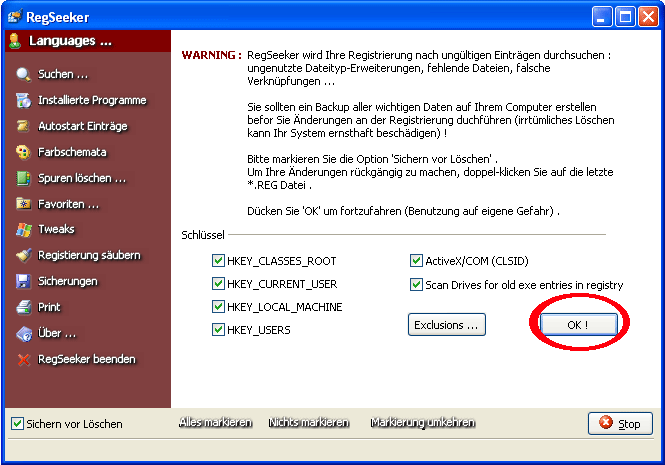Open the Über about entry

point(57,333)
